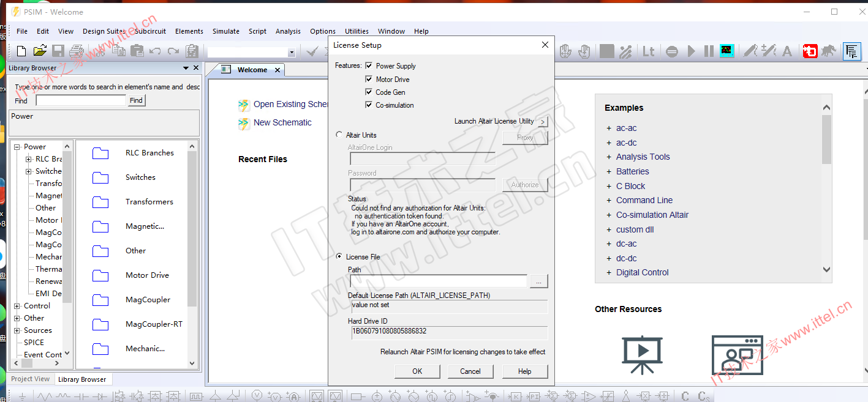The image size is (868, 402).
Task: Click OK in the License Setup dialog
Action: 417,371
